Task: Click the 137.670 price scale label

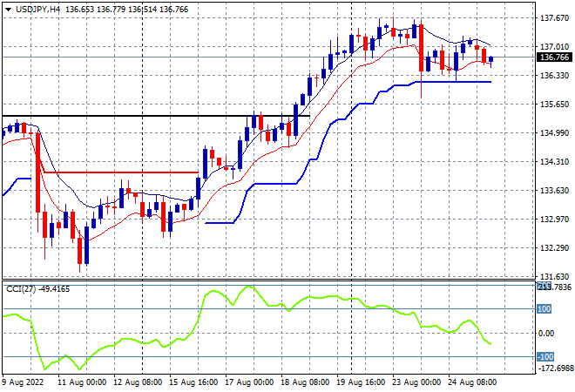Action: (555, 17)
